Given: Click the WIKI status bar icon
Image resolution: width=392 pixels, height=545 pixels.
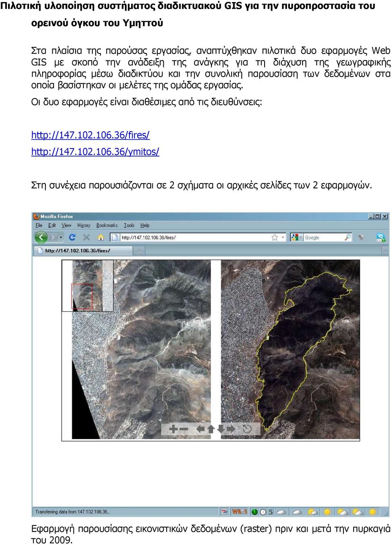Looking at the screenshot, I should coord(239,511).
